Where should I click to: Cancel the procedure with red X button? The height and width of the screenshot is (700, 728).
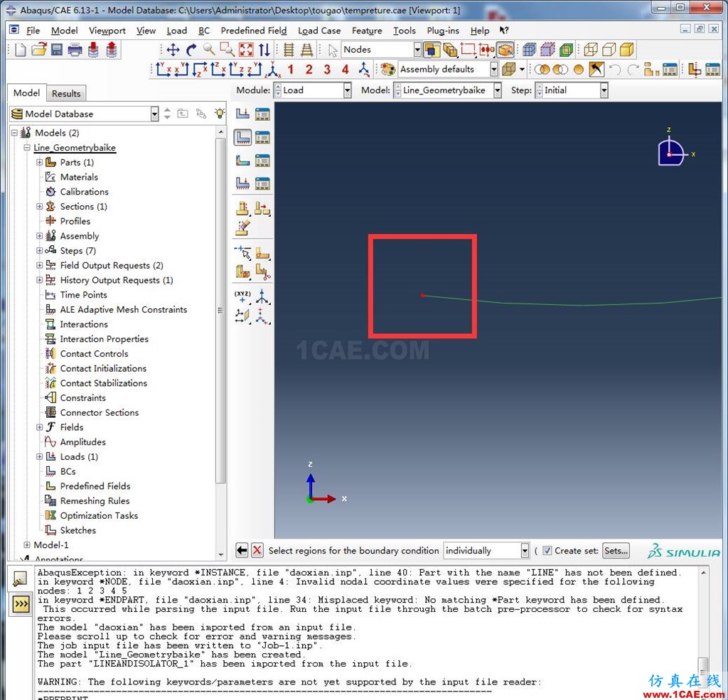click(257, 551)
